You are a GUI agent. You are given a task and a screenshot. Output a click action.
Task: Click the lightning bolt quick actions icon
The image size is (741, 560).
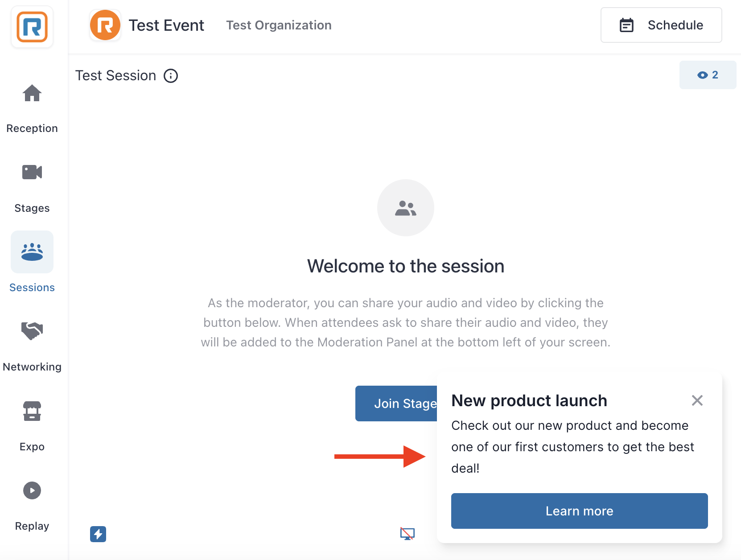98,534
